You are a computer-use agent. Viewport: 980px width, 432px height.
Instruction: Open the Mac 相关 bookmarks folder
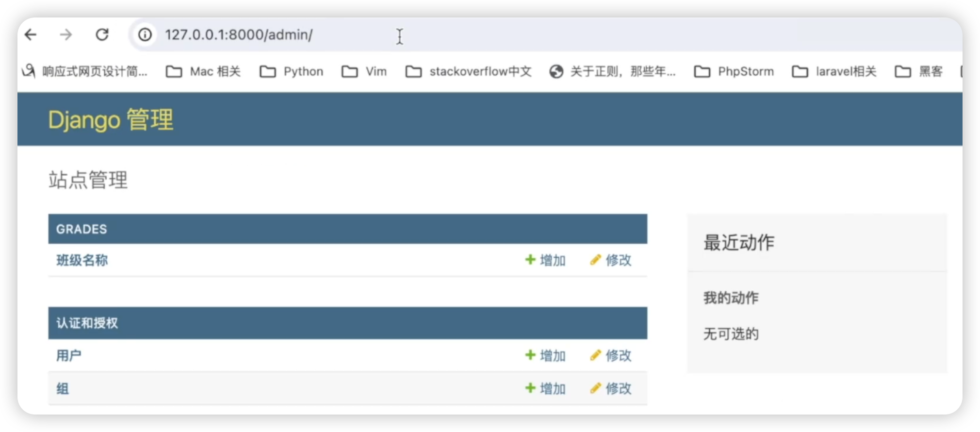click(204, 72)
